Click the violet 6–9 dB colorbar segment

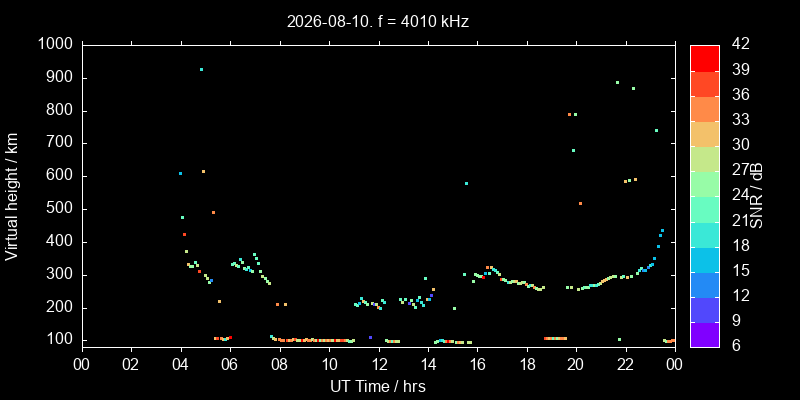pos(705,334)
